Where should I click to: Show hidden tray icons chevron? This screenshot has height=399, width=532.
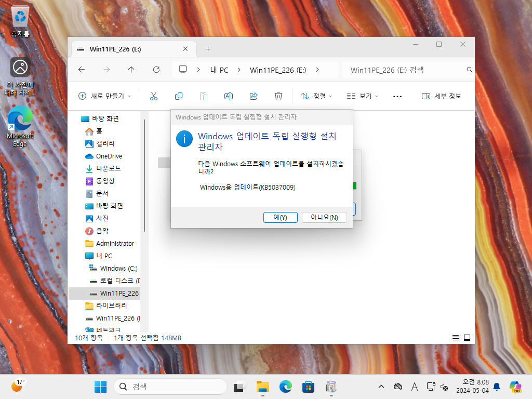[x=381, y=387]
